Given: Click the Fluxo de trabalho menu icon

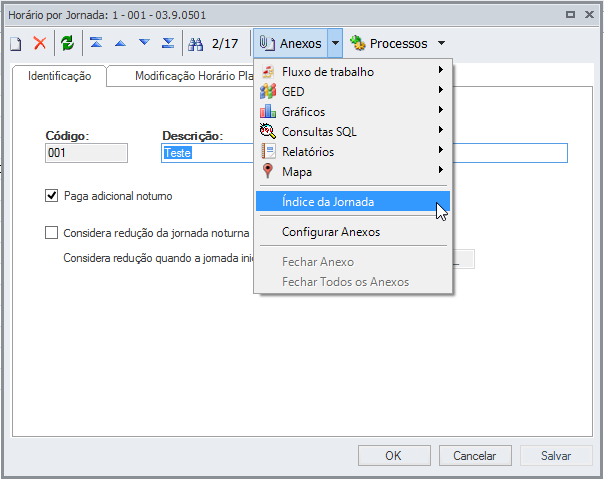Looking at the screenshot, I should pyautogui.click(x=268, y=72).
